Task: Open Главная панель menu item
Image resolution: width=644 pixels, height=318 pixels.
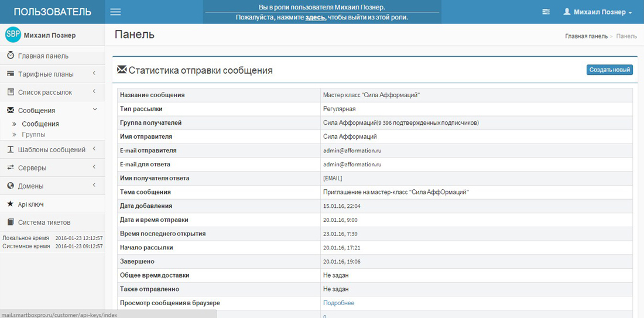Action: coord(53,56)
